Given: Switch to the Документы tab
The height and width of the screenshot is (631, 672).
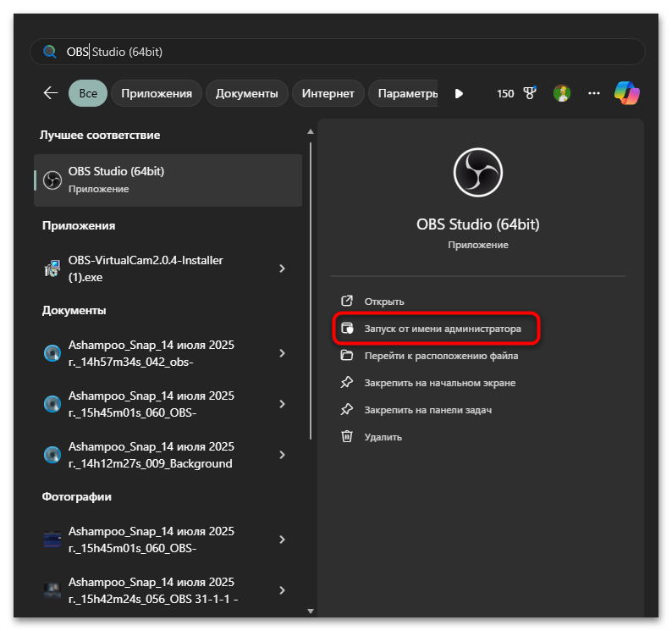Looking at the screenshot, I should [x=247, y=93].
